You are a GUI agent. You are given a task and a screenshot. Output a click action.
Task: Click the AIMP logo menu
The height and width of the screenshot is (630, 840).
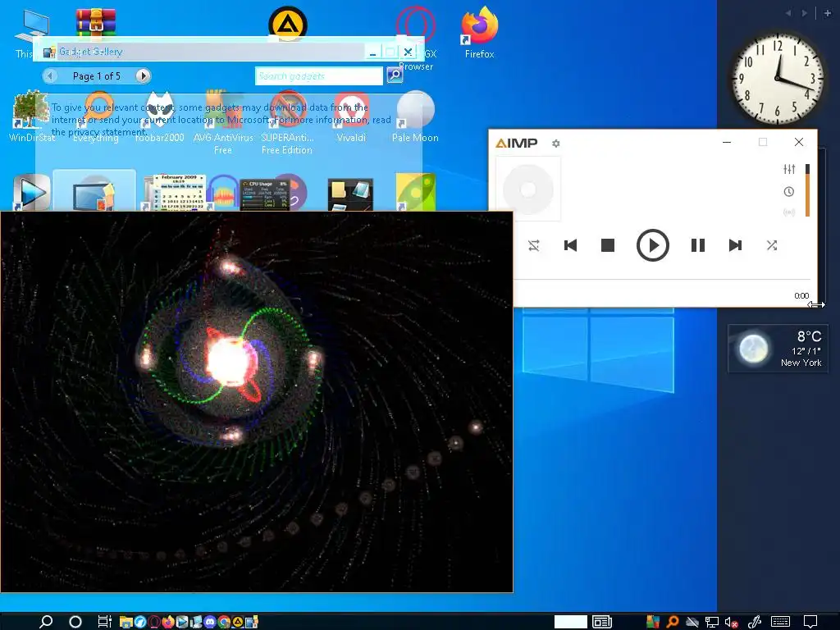click(517, 143)
